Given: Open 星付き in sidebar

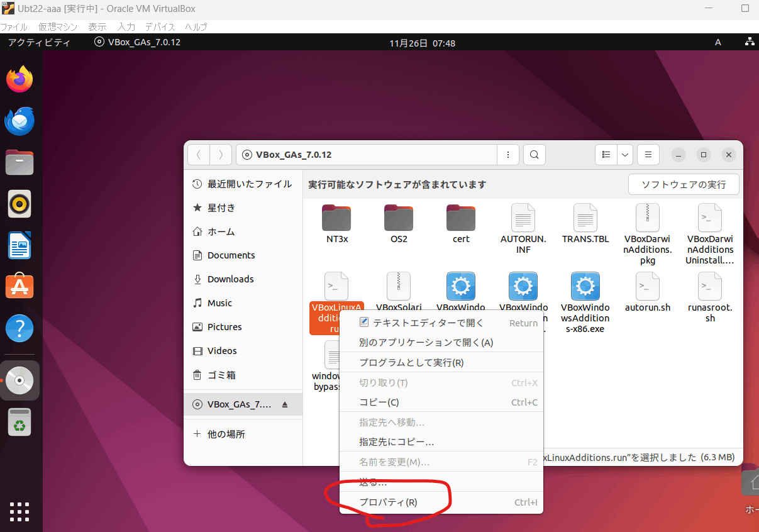Looking at the screenshot, I should point(243,208).
